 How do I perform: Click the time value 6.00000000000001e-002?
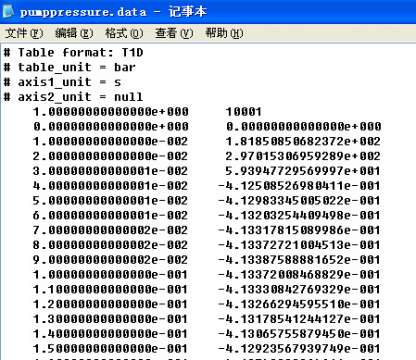111,215
